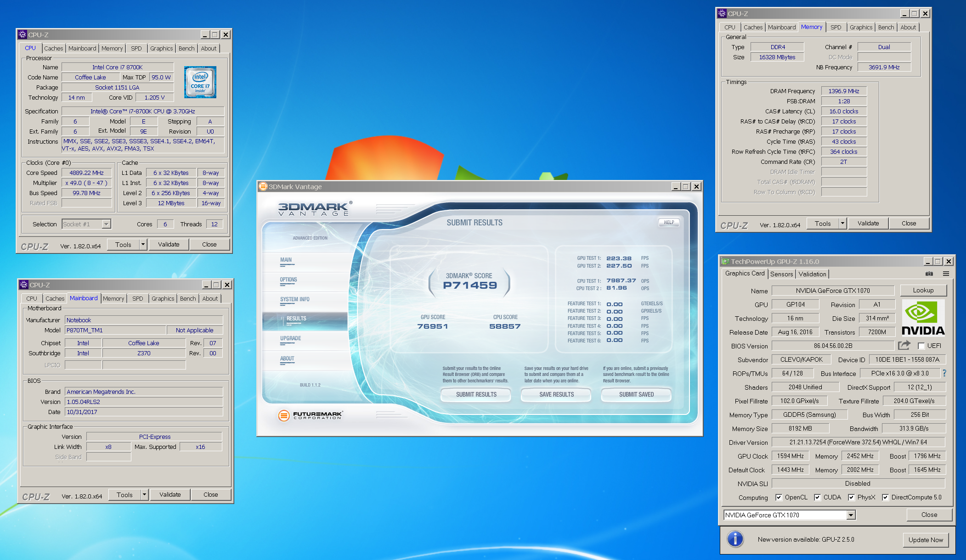Go to Main in 3DMark Vantage sidebar
Image resolution: width=966 pixels, height=560 pixels.
click(x=286, y=260)
